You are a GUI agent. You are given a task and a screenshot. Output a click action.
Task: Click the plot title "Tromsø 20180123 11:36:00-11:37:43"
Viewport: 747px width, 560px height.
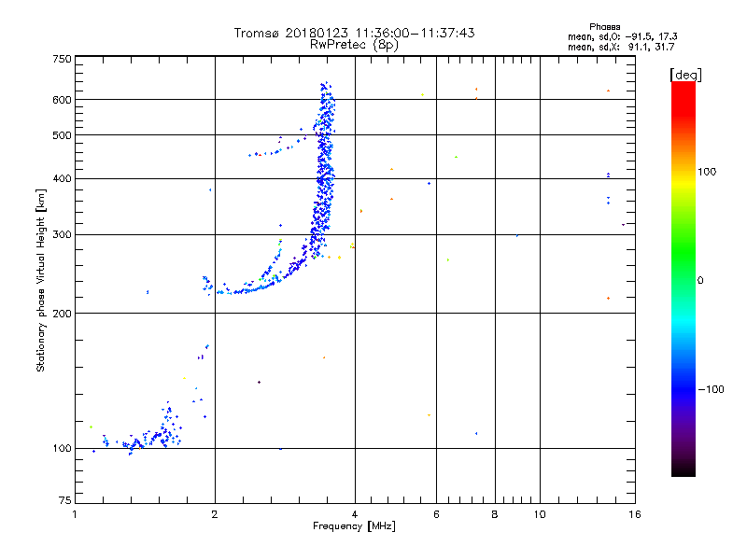pyautogui.click(x=354, y=33)
